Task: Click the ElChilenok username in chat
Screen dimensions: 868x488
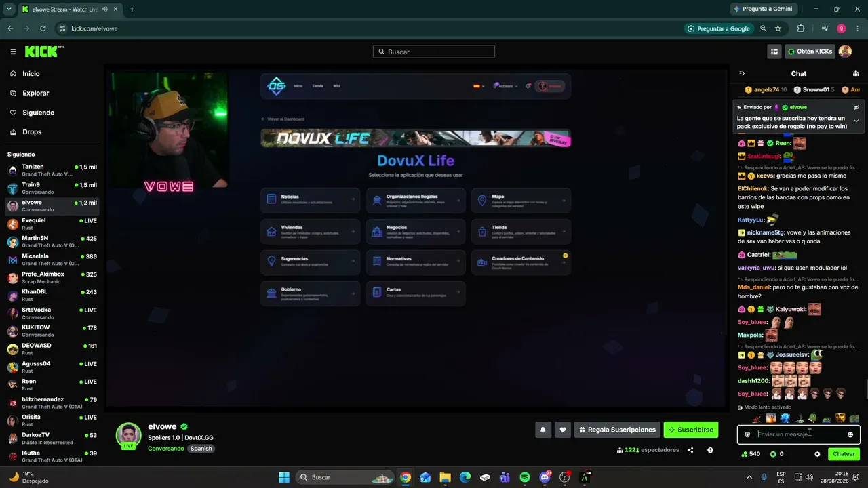Action: (x=753, y=188)
